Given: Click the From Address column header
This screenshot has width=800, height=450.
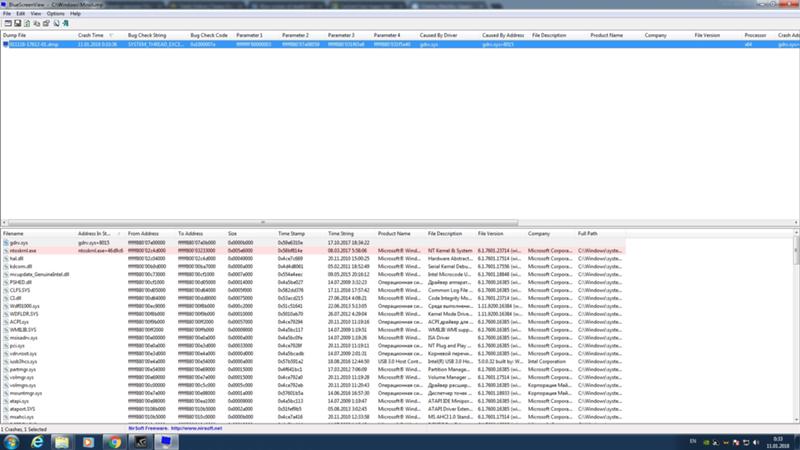Looking at the screenshot, I should click(150, 233).
